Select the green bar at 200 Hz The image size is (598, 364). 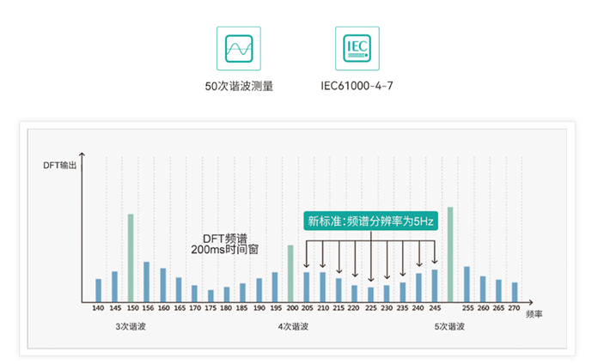290,273
